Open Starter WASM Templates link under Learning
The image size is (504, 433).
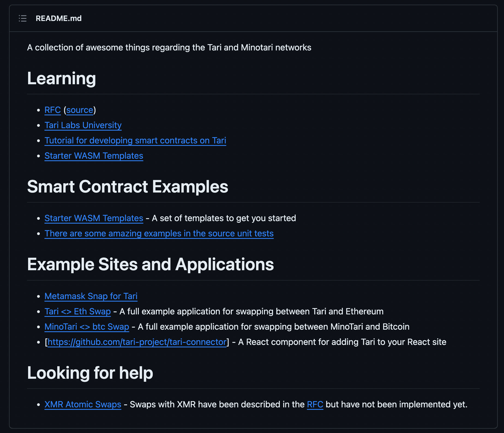tap(94, 156)
